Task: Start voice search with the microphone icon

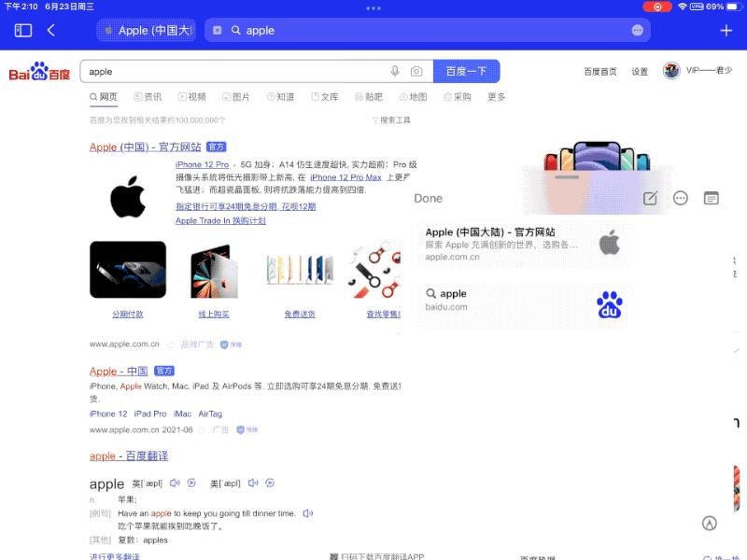Action: pos(397,71)
